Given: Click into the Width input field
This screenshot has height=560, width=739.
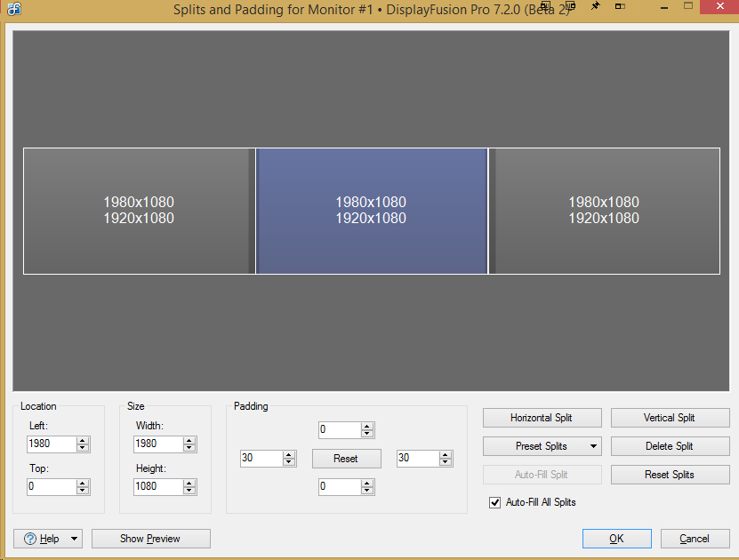Looking at the screenshot, I should [x=157, y=444].
